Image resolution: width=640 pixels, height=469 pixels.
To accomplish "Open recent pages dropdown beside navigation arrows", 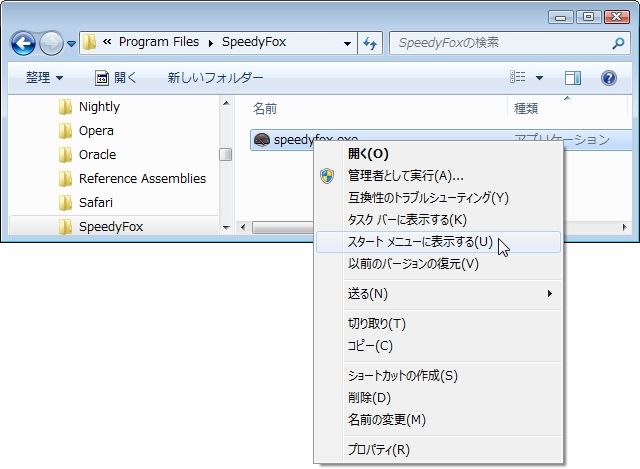I will point(71,43).
